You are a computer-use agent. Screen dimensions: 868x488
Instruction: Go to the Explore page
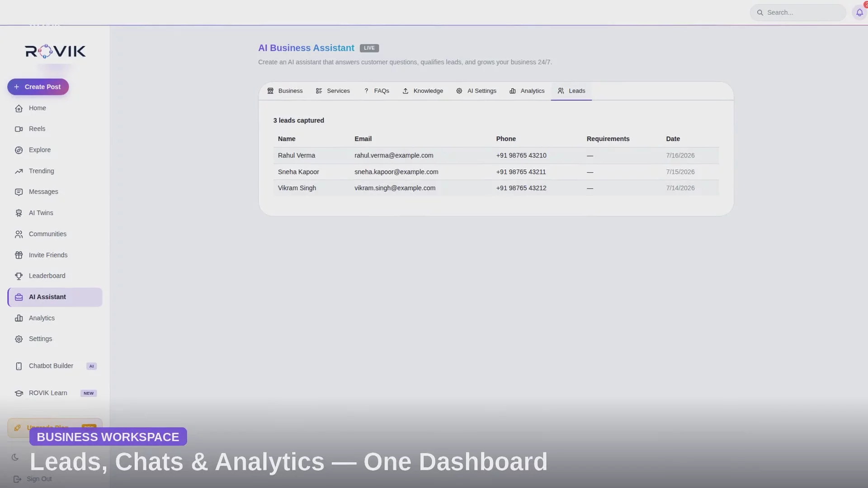point(55,150)
